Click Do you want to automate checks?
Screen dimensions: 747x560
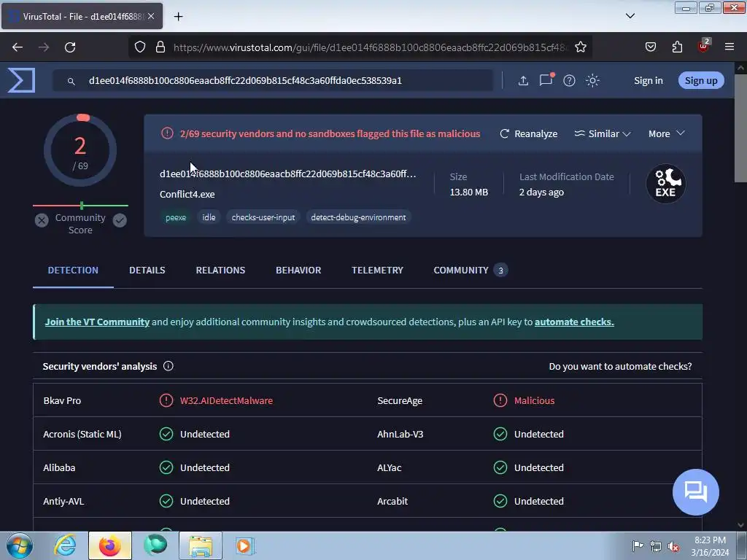click(620, 366)
